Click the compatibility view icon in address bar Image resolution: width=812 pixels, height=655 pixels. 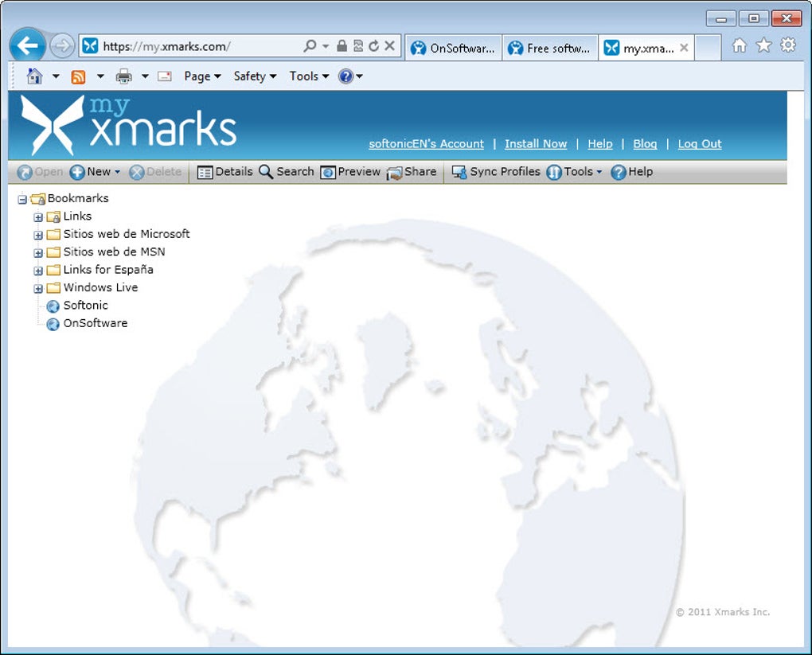pyautogui.click(x=358, y=46)
